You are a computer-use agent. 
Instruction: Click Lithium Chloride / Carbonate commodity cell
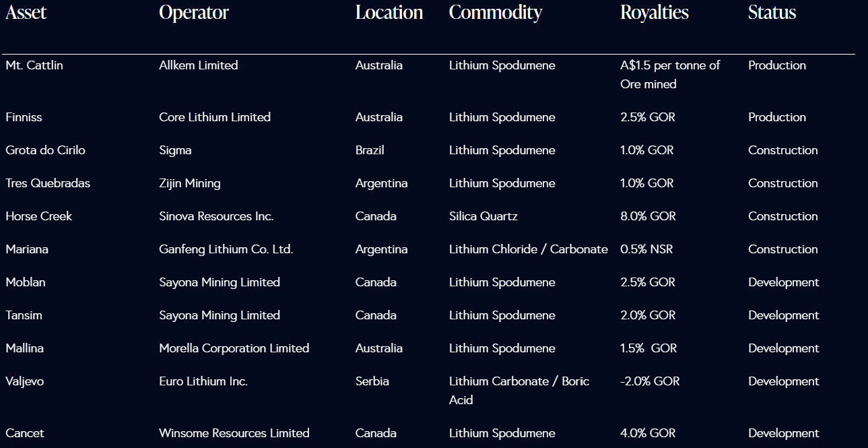click(529, 249)
